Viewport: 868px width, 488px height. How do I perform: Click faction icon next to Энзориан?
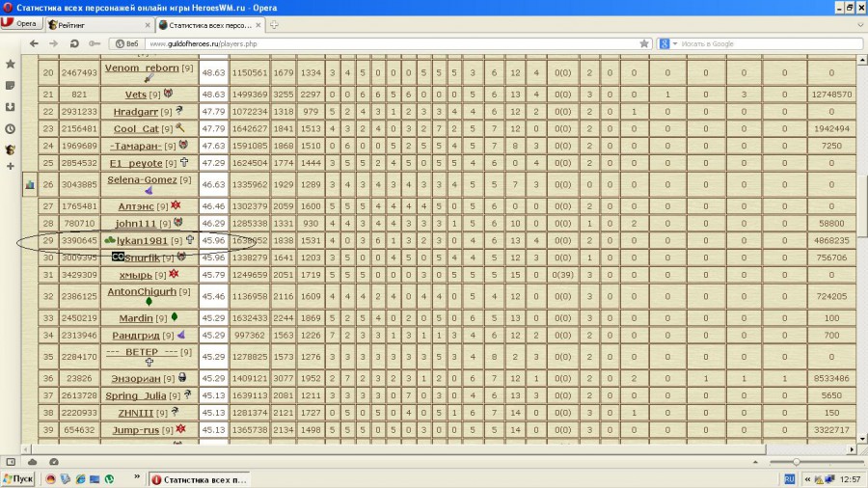182,377
